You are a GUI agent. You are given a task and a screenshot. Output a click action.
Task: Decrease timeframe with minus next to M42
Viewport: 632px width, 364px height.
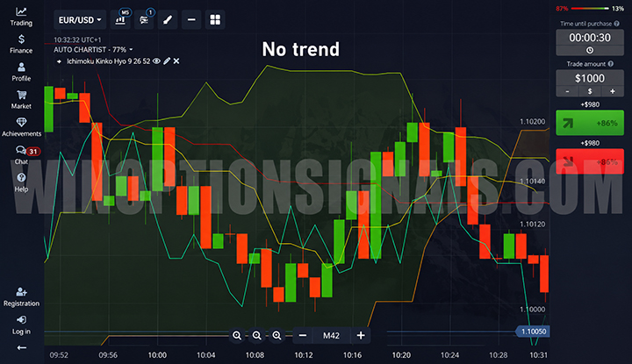tap(303, 335)
